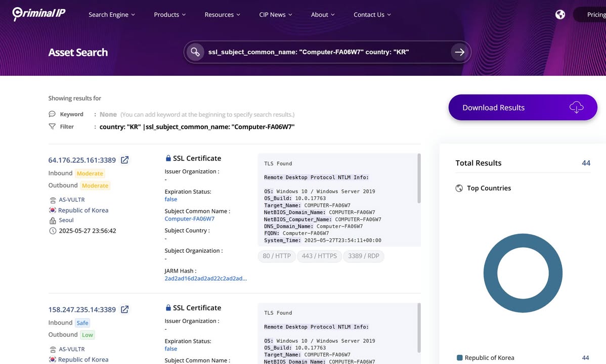Open the CIP News menu

272,15
